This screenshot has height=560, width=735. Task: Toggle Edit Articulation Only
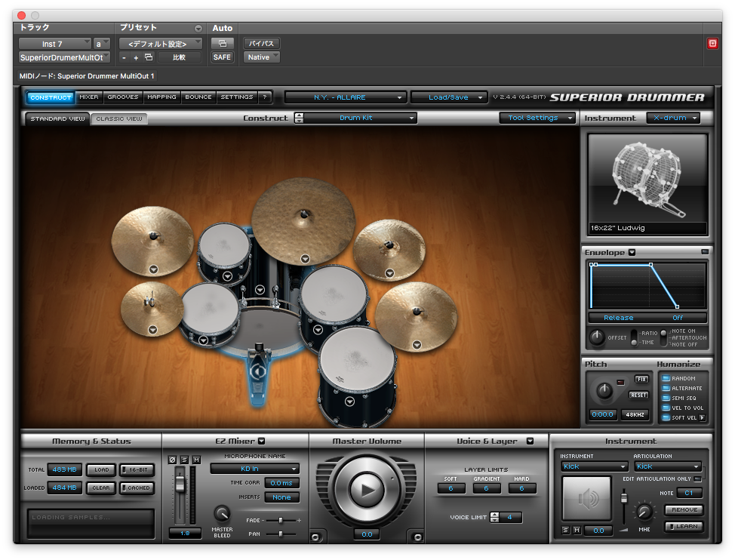point(697,479)
